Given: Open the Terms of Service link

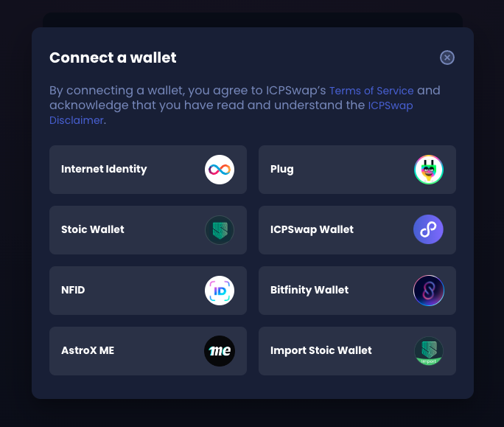Looking at the screenshot, I should [x=371, y=91].
